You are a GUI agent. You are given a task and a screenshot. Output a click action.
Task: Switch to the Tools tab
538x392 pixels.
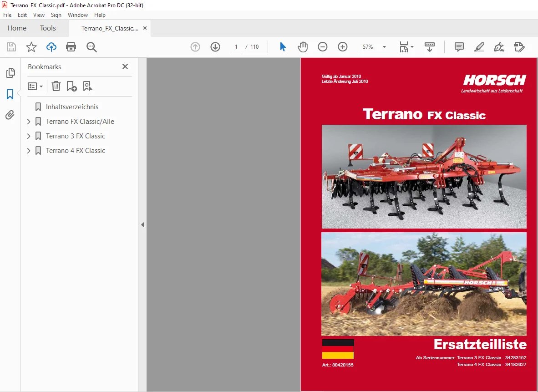(x=48, y=28)
